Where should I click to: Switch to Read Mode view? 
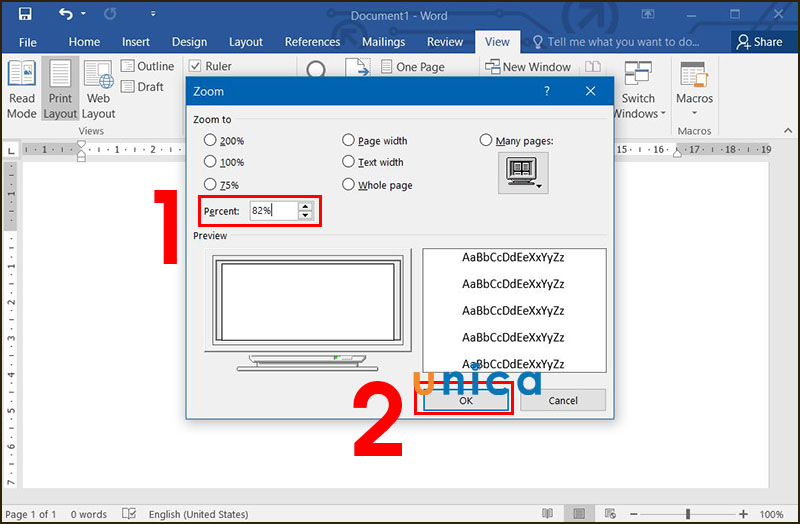tap(21, 89)
